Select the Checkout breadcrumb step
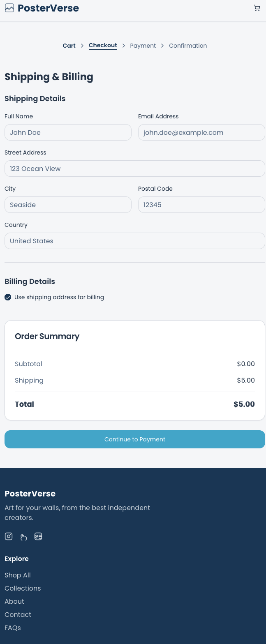Image resolution: width=266 pixels, height=644 pixels. click(103, 46)
